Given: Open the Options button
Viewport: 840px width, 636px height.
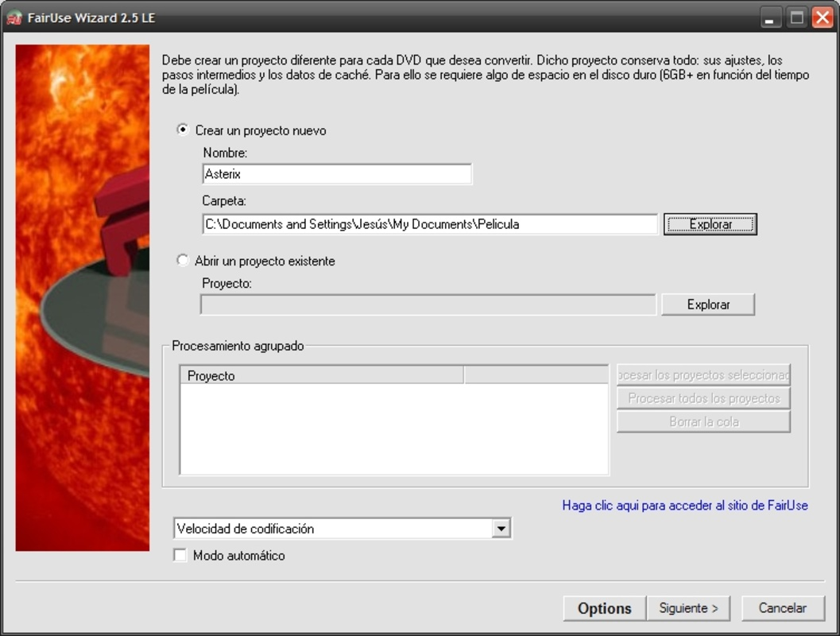Looking at the screenshot, I should [604, 608].
